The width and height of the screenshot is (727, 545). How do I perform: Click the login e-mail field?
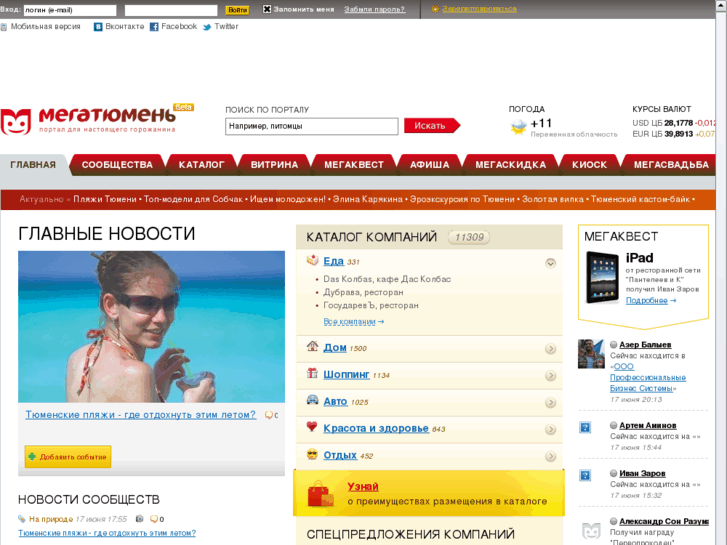click(x=70, y=10)
